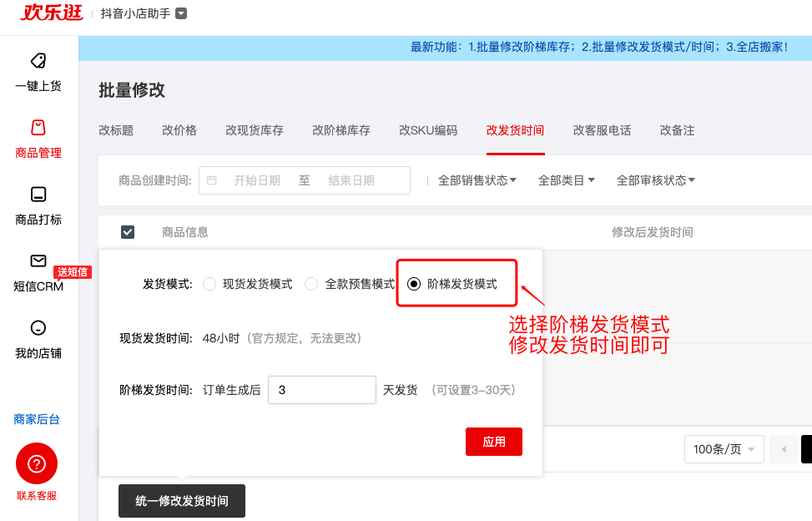Screen dimensions: 812x521
Task: Go to 我的店铺 face icon
Action: [x=38, y=328]
